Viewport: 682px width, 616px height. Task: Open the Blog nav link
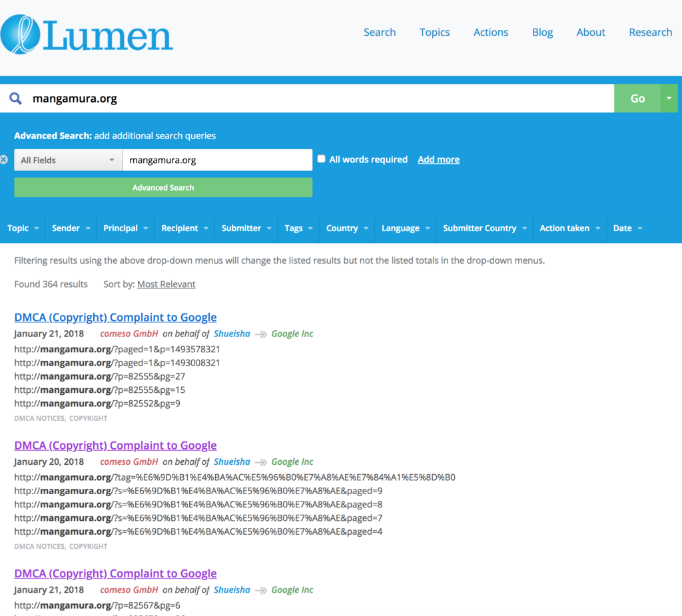coord(542,32)
